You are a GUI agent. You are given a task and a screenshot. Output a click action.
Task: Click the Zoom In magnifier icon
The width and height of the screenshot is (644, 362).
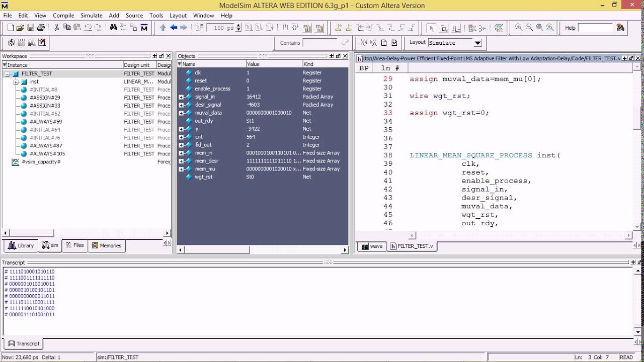[519, 28]
